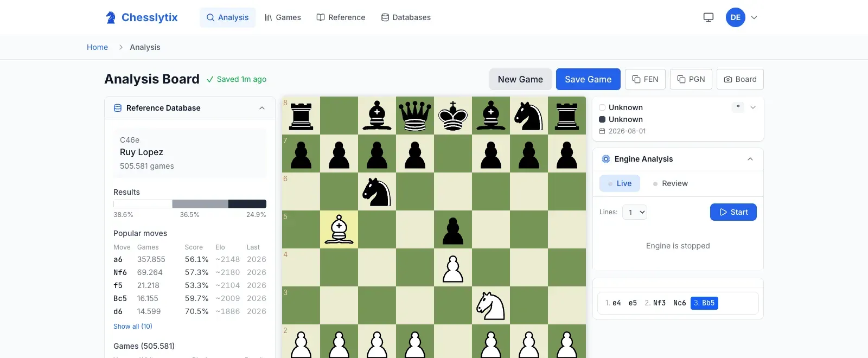Click the game result asterisk badge
Screen dimensions: 868x358
[738, 107]
